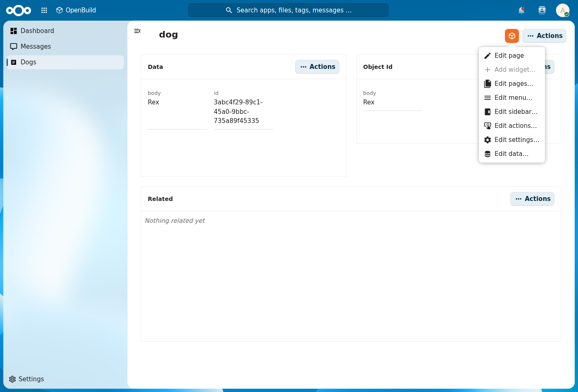Click the id value 3abc4f29-89c1-45a0-9bbc-735a89f45335

[x=238, y=111]
